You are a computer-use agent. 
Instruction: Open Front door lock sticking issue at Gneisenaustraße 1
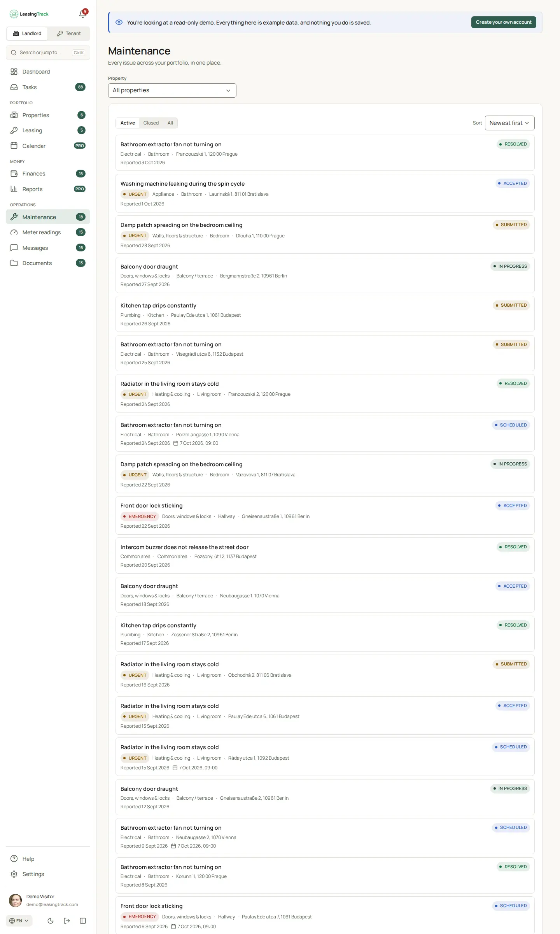(325, 515)
